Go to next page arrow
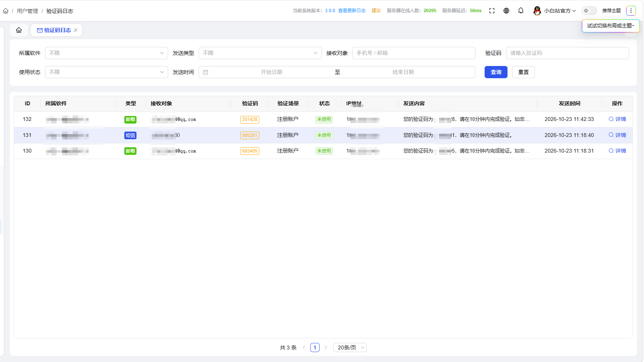The image size is (644, 362). (326, 348)
